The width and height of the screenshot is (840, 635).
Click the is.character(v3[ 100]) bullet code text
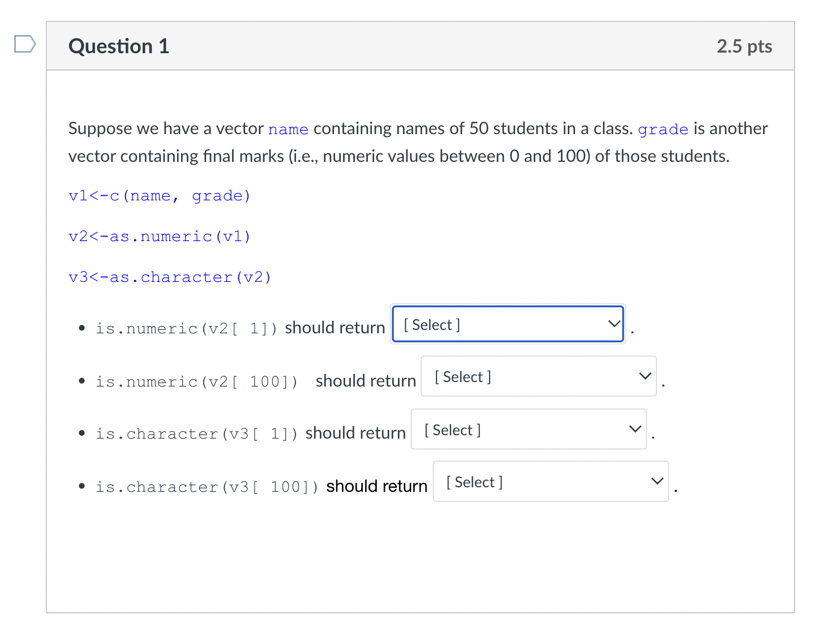pyautogui.click(x=207, y=487)
